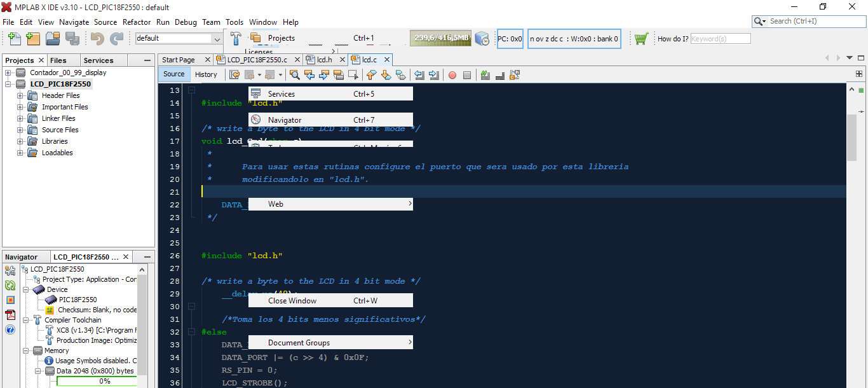Toggle dashboard software breakpoint orange square icon
This screenshot has height=388, width=868.
(10, 300)
